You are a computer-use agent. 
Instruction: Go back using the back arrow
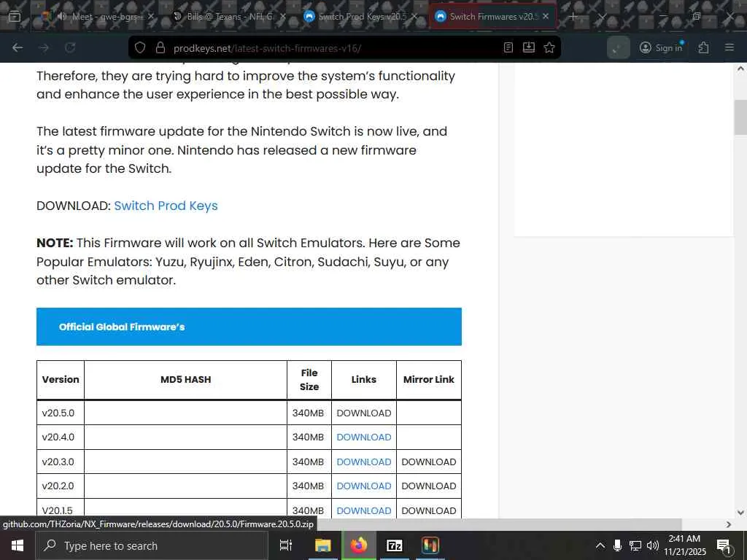pos(18,47)
